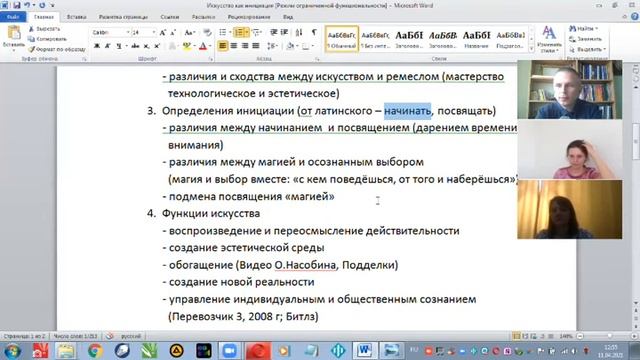Apply red font color
Viewport: 640px width, 360px height.
coord(203,46)
